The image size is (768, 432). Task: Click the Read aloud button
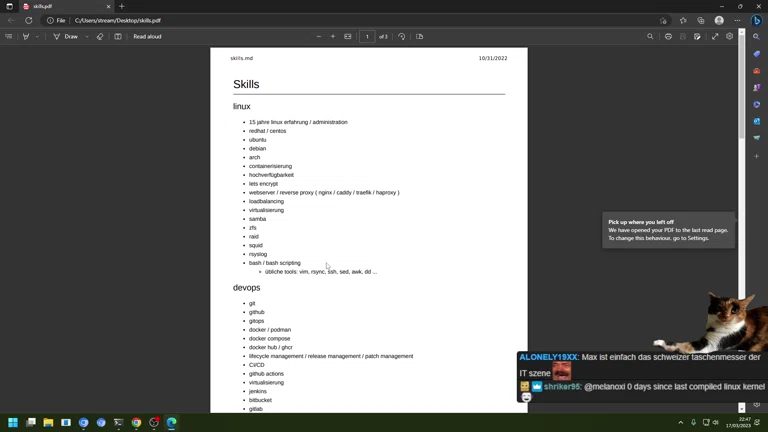(147, 37)
